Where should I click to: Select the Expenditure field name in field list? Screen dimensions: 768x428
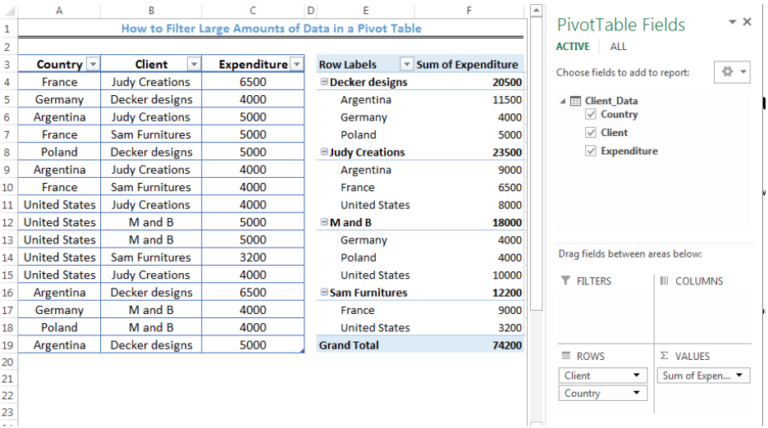(629, 151)
